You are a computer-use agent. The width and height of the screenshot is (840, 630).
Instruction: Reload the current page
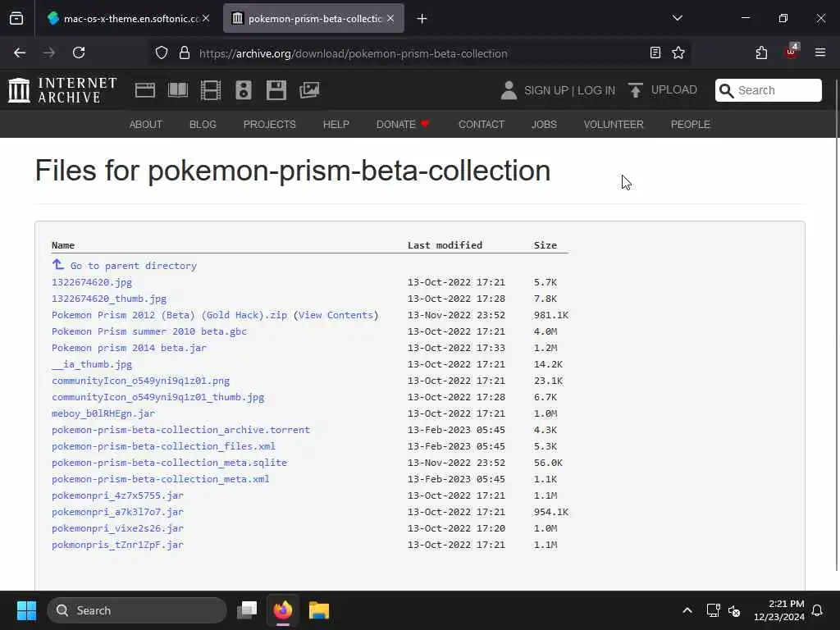pyautogui.click(x=79, y=52)
